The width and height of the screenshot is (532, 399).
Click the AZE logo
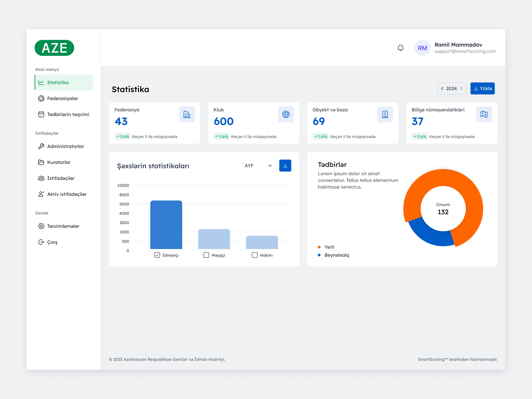pos(54,48)
